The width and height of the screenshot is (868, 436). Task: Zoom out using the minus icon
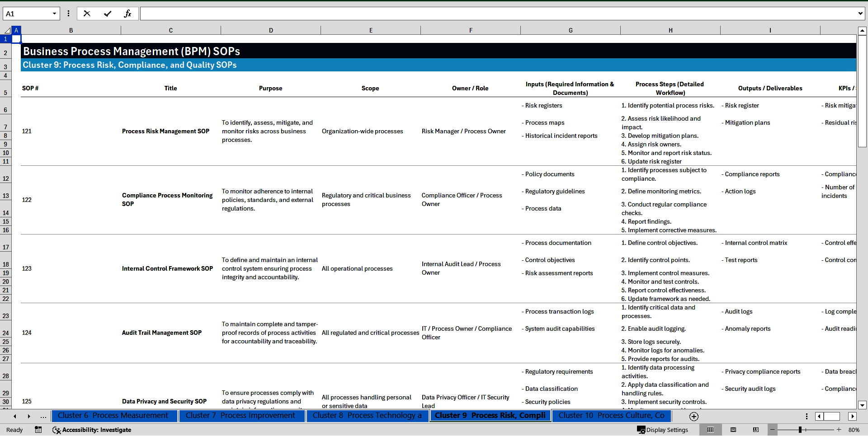coord(773,430)
